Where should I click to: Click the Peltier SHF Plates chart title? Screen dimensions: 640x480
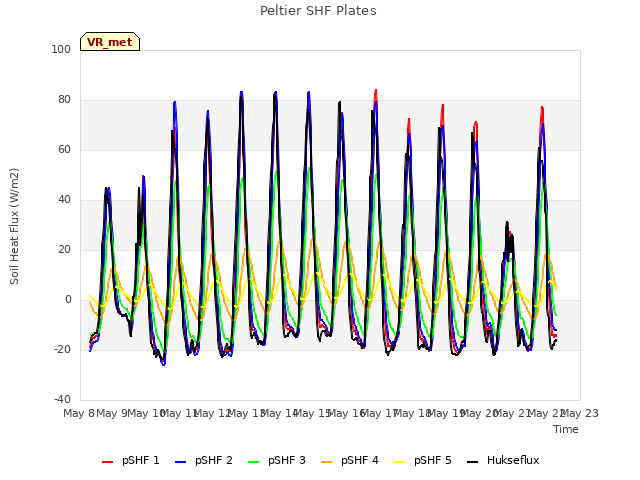pyautogui.click(x=318, y=11)
